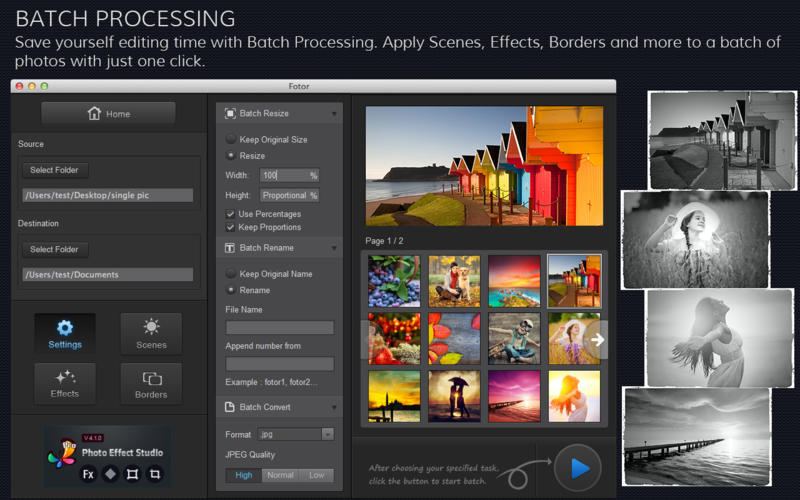This screenshot has width=800, height=500.
Task: Set JPEG Quality to Low
Action: [x=316, y=475]
